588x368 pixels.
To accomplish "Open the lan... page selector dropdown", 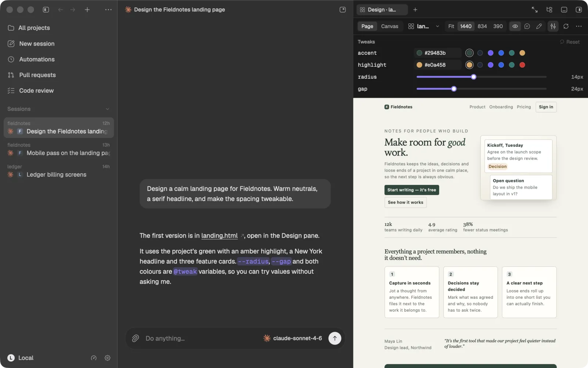I will pyautogui.click(x=424, y=26).
